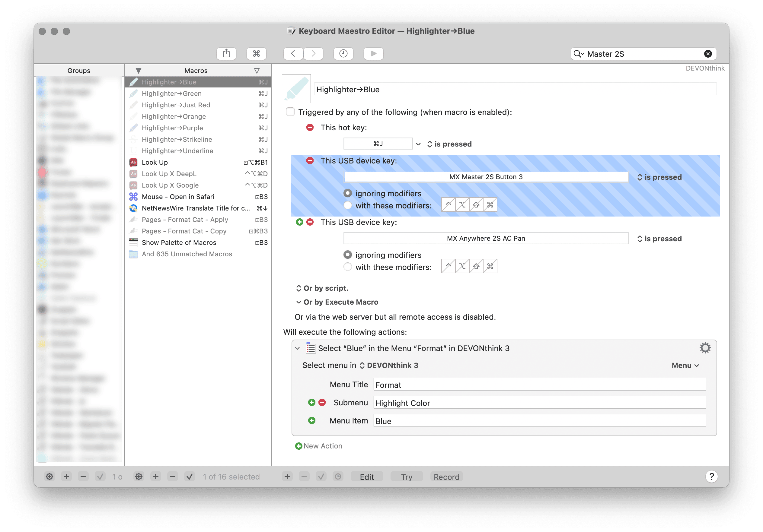The height and width of the screenshot is (532, 763).
Task: Toggle enable checkmark for selected macro
Action: 190,477
